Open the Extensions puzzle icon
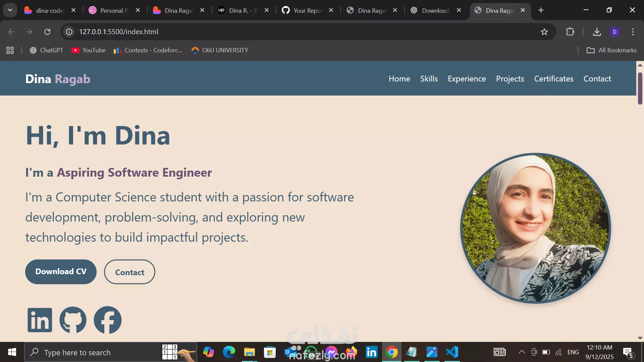This screenshot has width=644, height=362. tap(570, 32)
